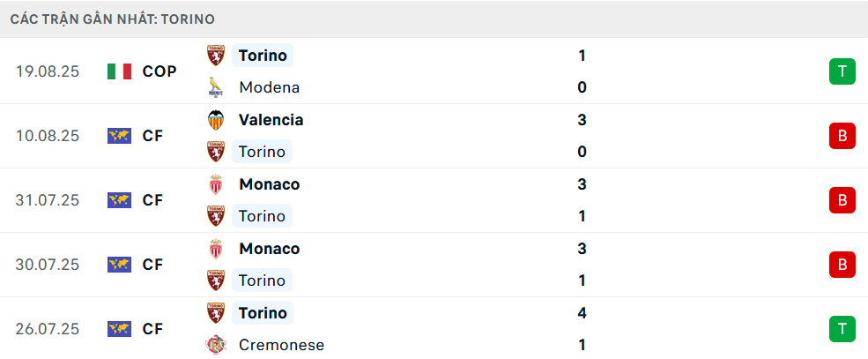This screenshot has height=359, width=868.
Task: Open the Cremonese team link
Action: [281, 345]
